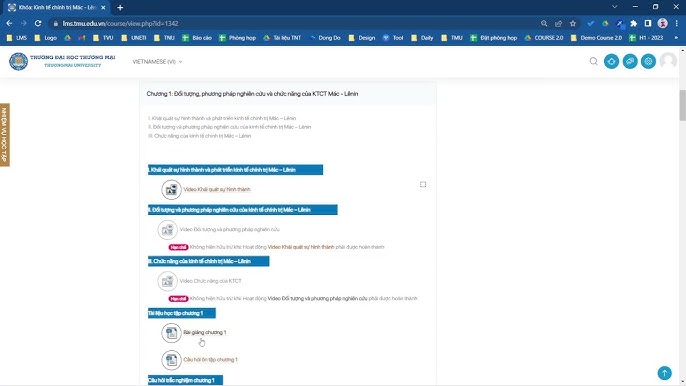Click heading III. Chức năng của kinh tế chính trị
Viewport: 686px width, 386px height.
209,261
